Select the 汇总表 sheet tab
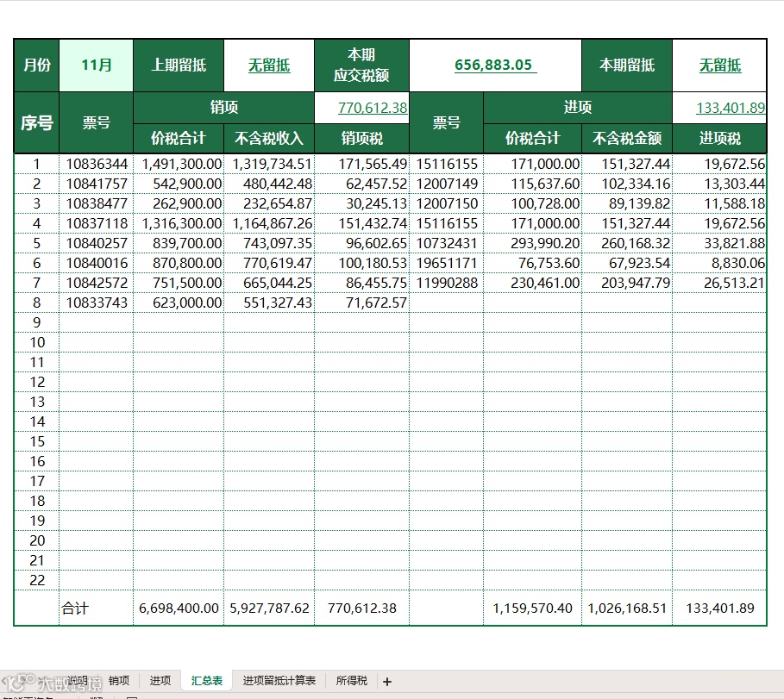The image size is (784, 699). click(207, 681)
